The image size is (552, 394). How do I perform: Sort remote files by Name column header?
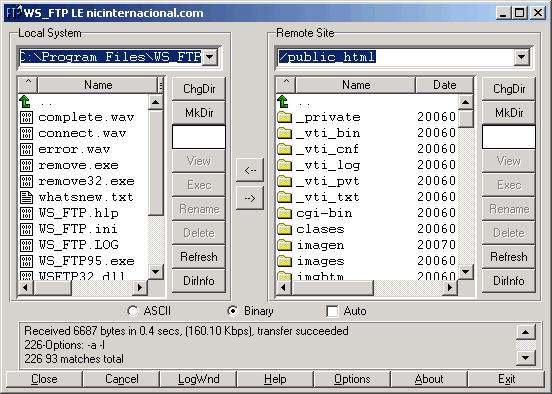[356, 85]
